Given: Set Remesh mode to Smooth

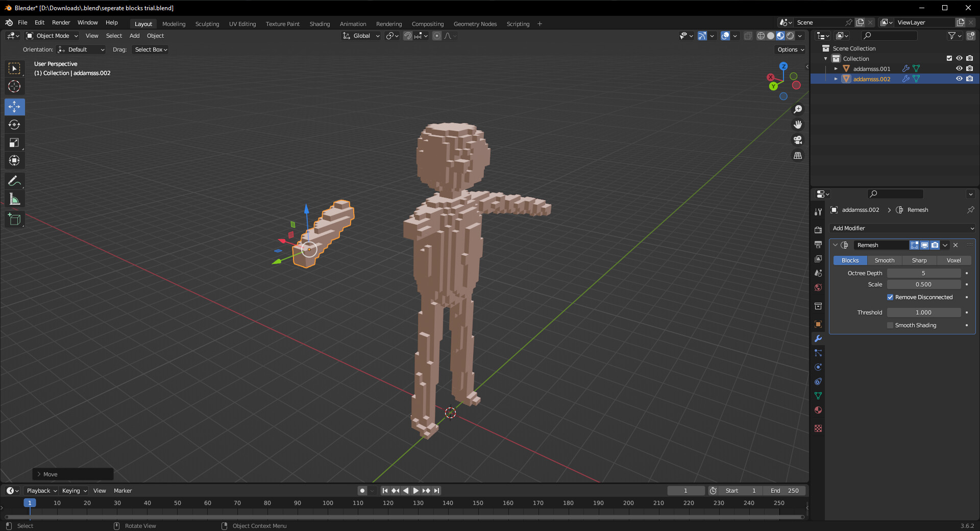Looking at the screenshot, I should pyautogui.click(x=885, y=260).
